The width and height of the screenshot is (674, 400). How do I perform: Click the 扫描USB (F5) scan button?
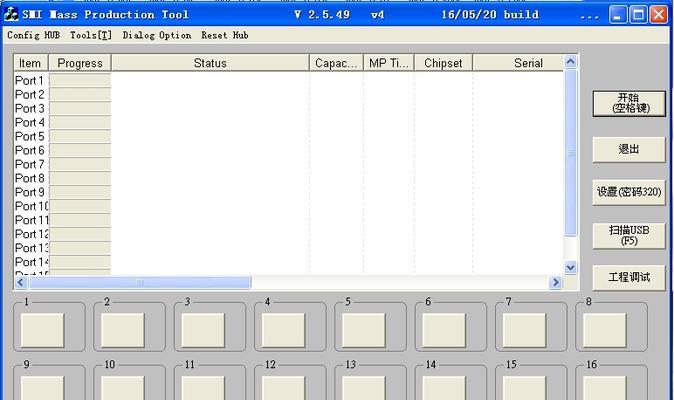[629, 235]
